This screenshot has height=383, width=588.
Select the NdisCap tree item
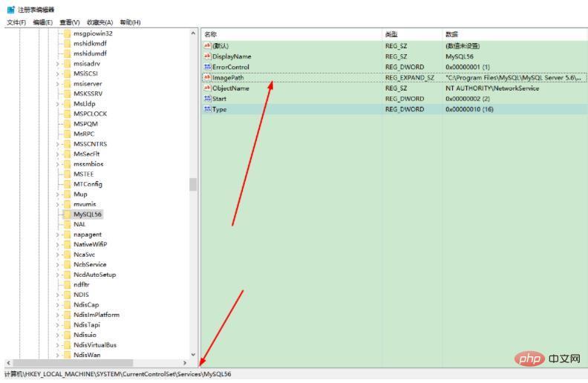pos(86,304)
